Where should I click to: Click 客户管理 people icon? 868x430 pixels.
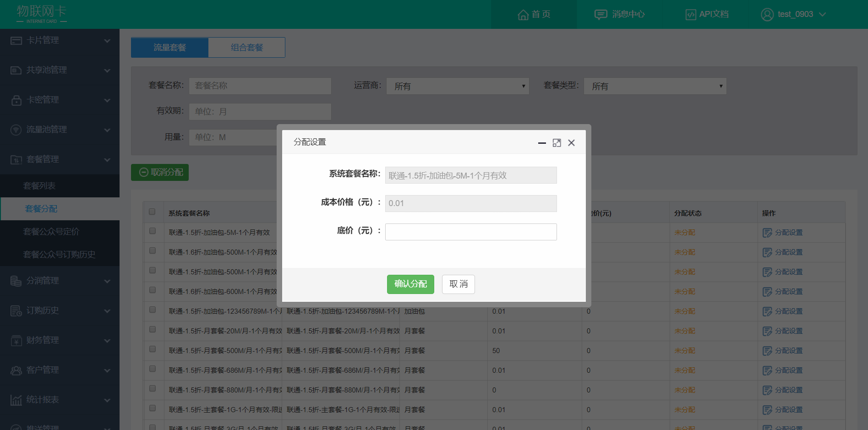pyautogui.click(x=16, y=370)
